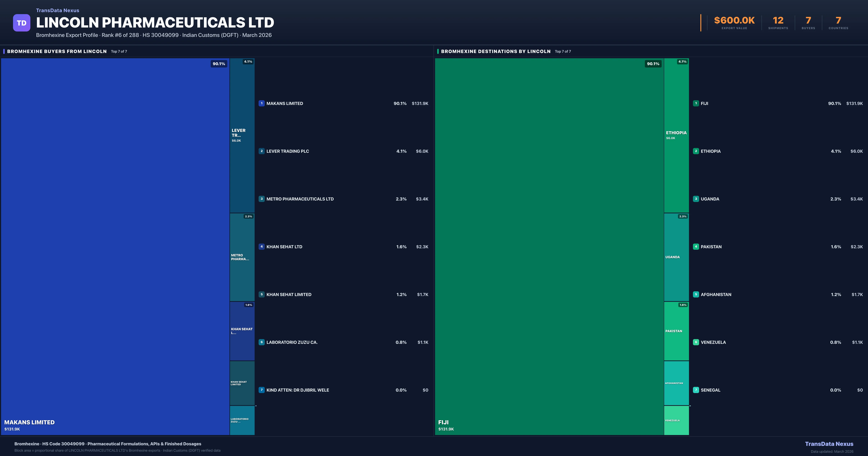Click the UGANDA treemap tile
The height and width of the screenshot is (456, 868).
pyautogui.click(x=676, y=257)
